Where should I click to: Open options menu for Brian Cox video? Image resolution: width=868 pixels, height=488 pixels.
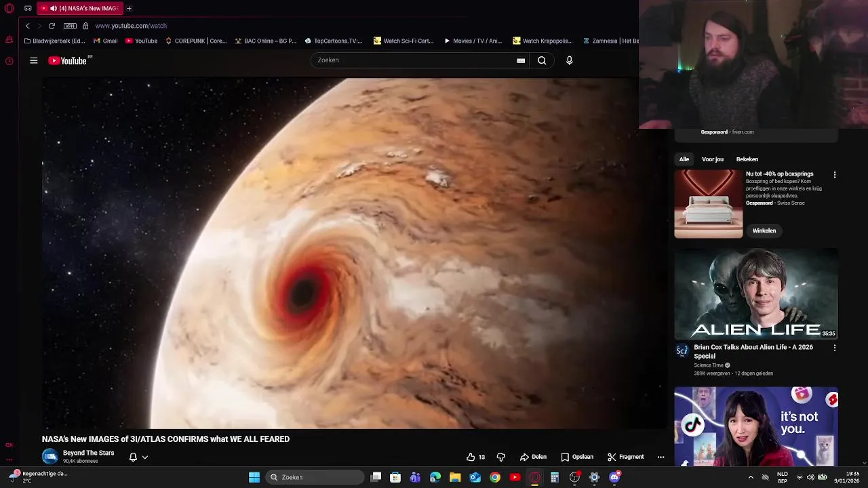[835, 348]
